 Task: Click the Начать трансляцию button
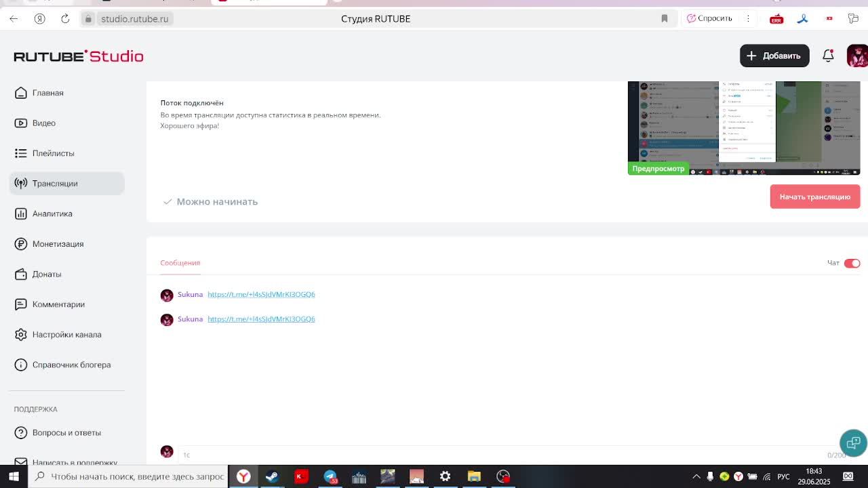[x=815, y=197]
